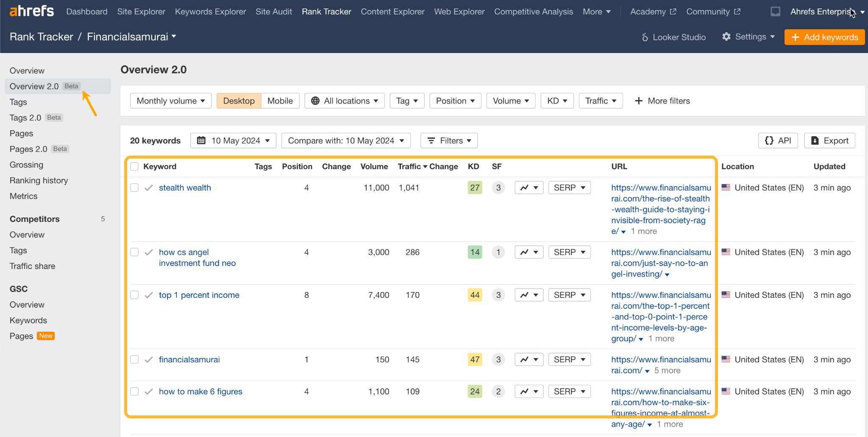Open the KD filter dropdown
The image size is (868, 437).
(557, 101)
